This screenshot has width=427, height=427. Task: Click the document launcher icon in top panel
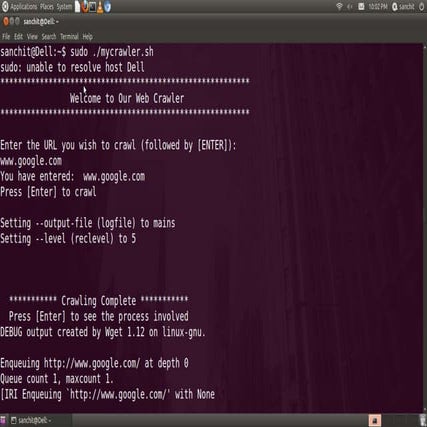pos(77,6)
